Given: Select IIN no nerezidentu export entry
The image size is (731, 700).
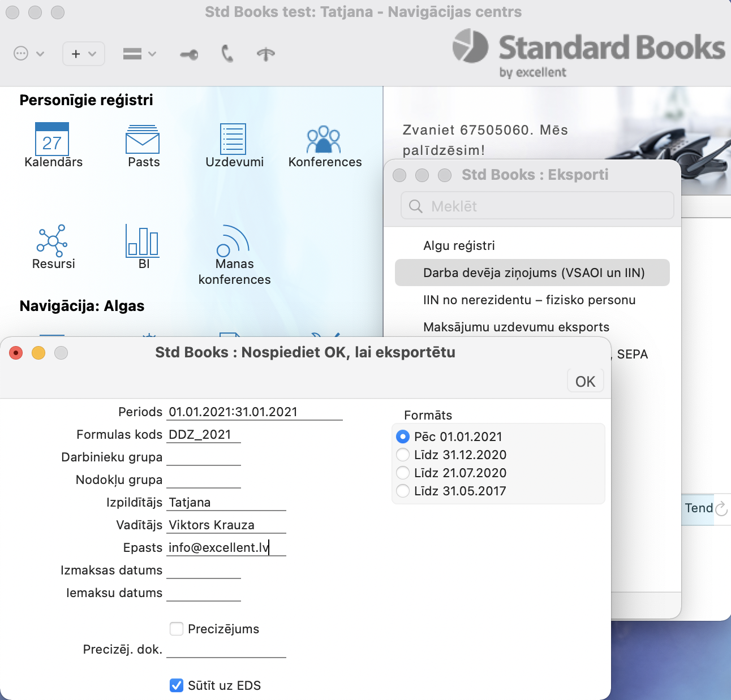Looking at the screenshot, I should tap(529, 300).
